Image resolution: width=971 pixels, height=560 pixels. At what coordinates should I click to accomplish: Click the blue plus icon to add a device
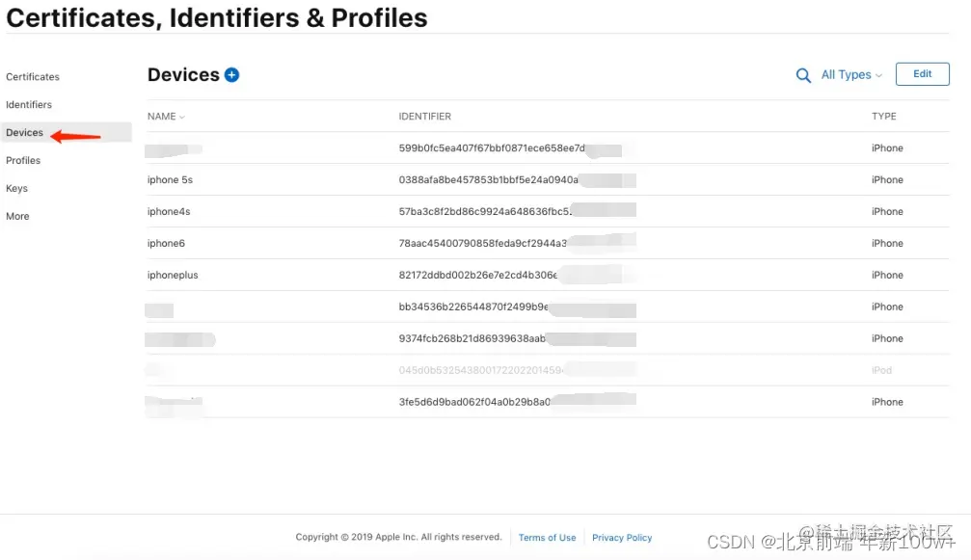point(231,75)
